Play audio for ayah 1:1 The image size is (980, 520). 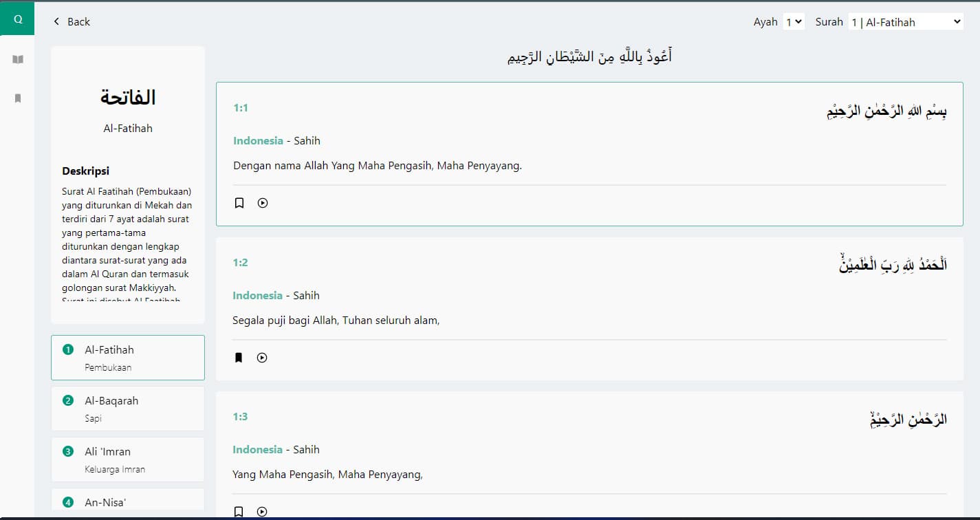point(263,203)
